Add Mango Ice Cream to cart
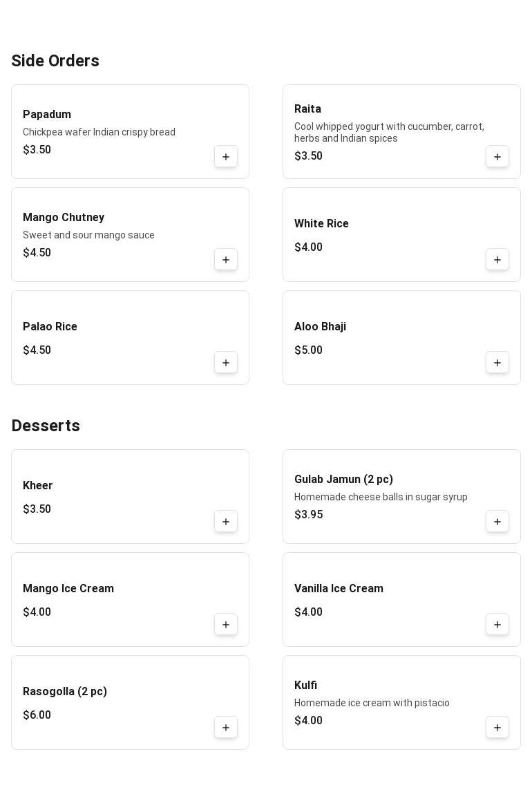Image resolution: width=532 pixels, height=812 pixels. (226, 625)
